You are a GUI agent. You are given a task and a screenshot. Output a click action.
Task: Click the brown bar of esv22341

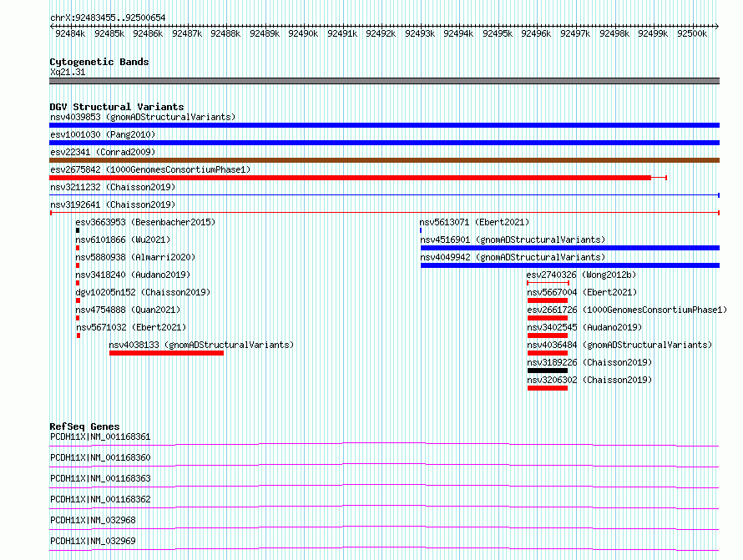click(x=384, y=160)
